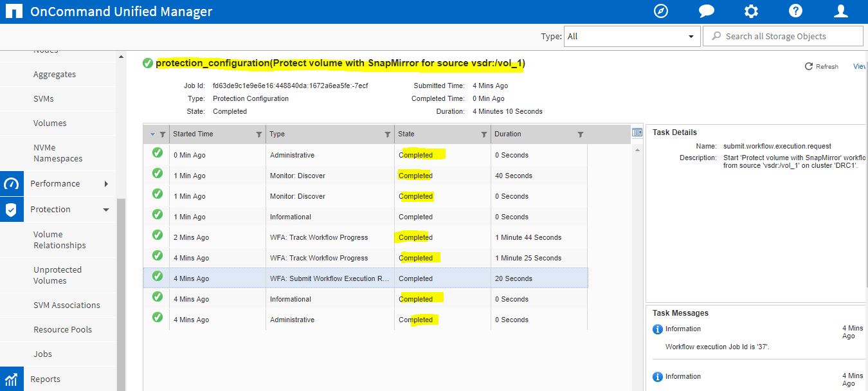Open the Discover dashboard compass icon

point(660,10)
